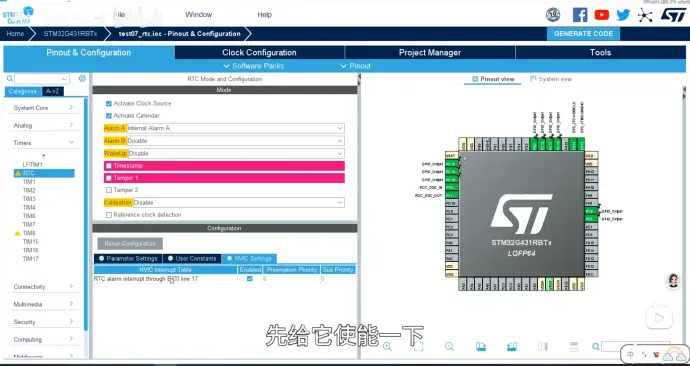
Task: Open the WakeUp dropdown
Action: pyautogui.click(x=236, y=154)
